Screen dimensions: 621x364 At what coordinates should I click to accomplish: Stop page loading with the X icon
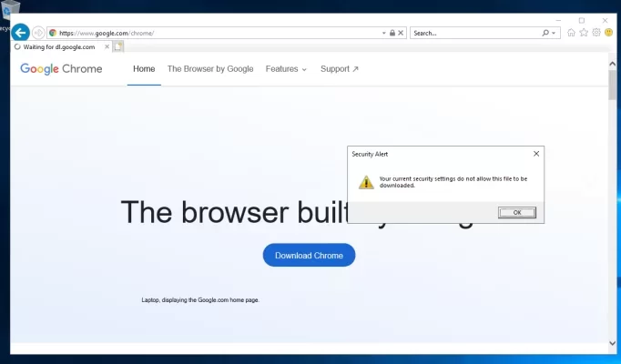pos(401,33)
